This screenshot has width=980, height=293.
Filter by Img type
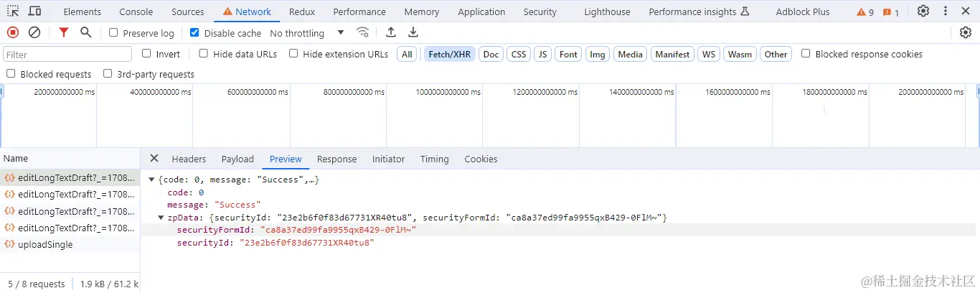tap(597, 54)
